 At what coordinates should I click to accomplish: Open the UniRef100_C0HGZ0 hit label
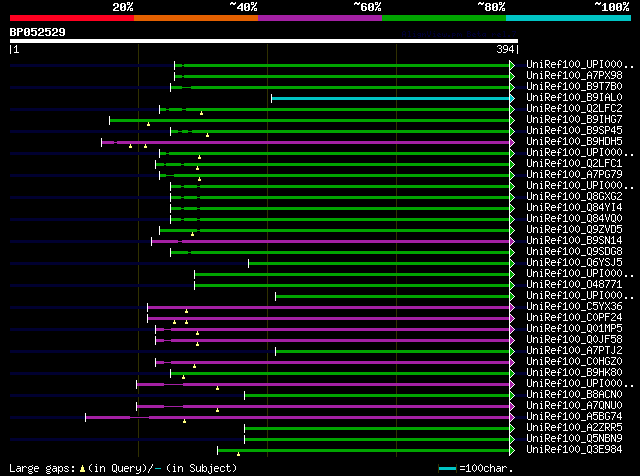[x=574, y=362]
